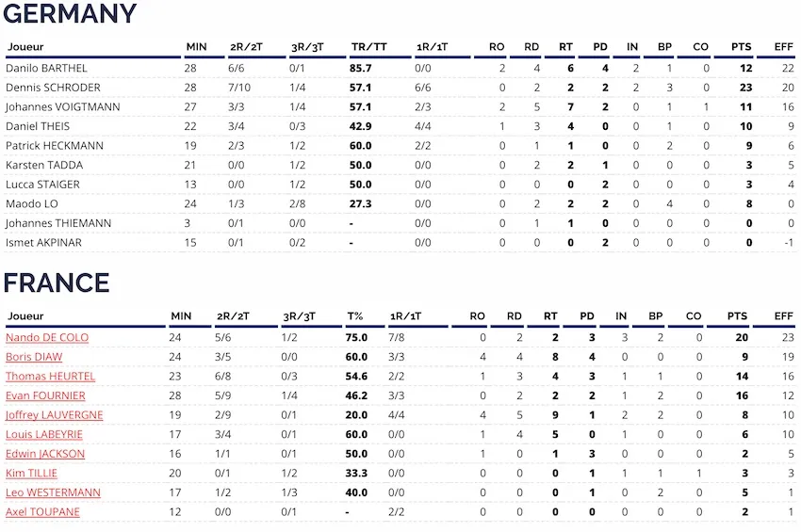Click the T% column header in France table
Viewport: 801px width, 532px height.
click(355, 316)
